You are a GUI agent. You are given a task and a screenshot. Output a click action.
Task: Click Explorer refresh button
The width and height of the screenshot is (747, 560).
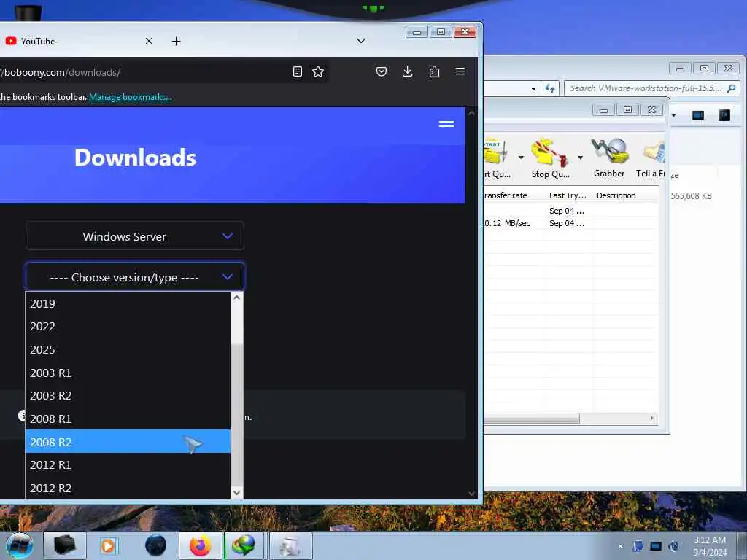pyautogui.click(x=550, y=88)
